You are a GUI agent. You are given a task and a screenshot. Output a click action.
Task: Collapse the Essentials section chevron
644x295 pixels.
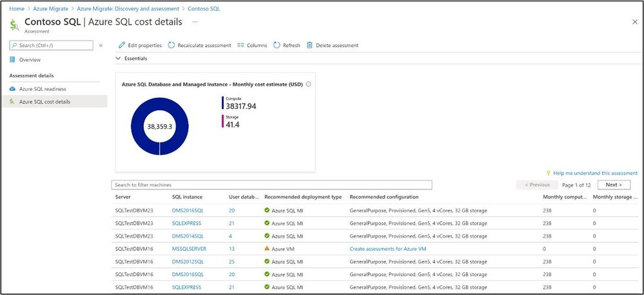tap(119, 58)
